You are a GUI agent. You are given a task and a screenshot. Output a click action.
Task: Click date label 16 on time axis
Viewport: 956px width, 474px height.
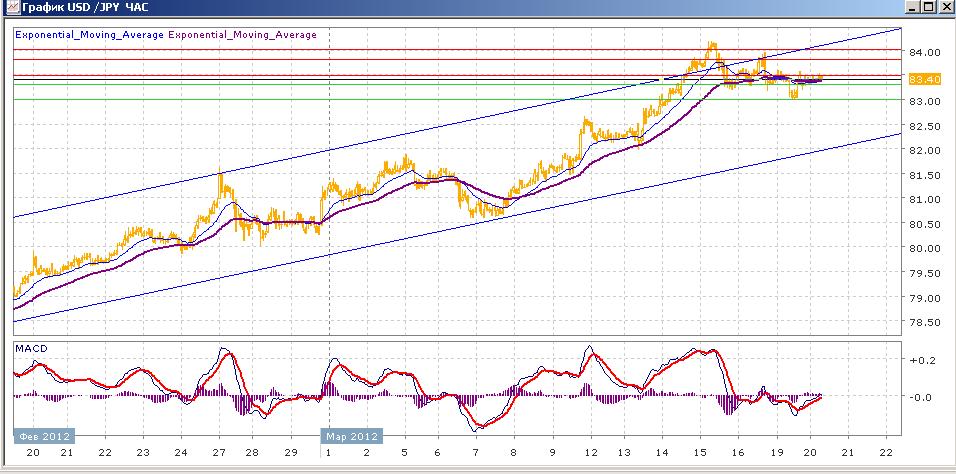click(x=738, y=453)
